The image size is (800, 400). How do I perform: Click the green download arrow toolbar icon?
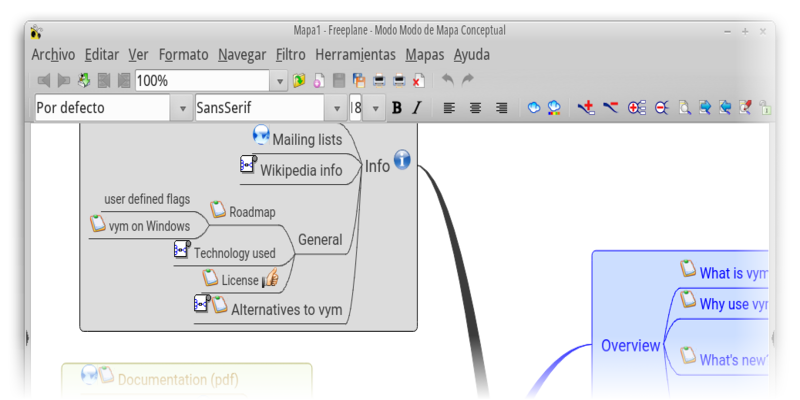pyautogui.click(x=84, y=80)
